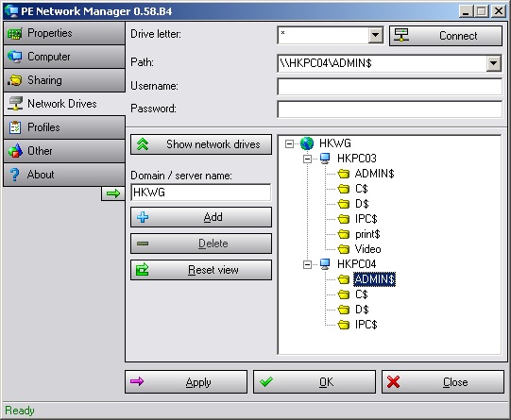Click the Reset view button

(x=201, y=270)
